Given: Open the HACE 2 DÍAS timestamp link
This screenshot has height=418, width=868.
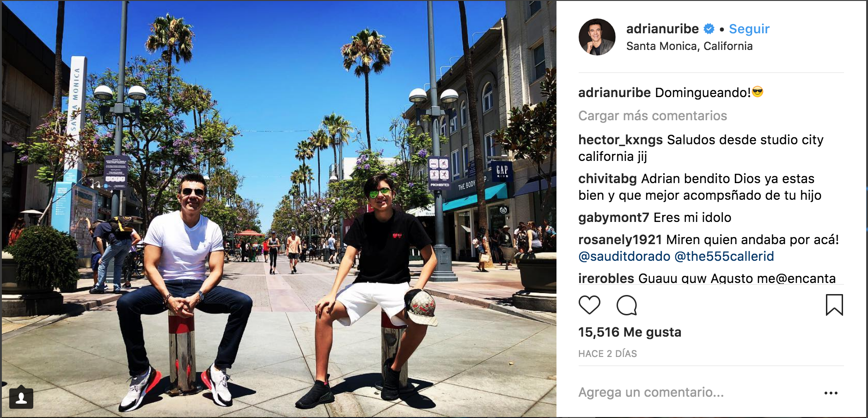Looking at the screenshot, I should (607, 354).
